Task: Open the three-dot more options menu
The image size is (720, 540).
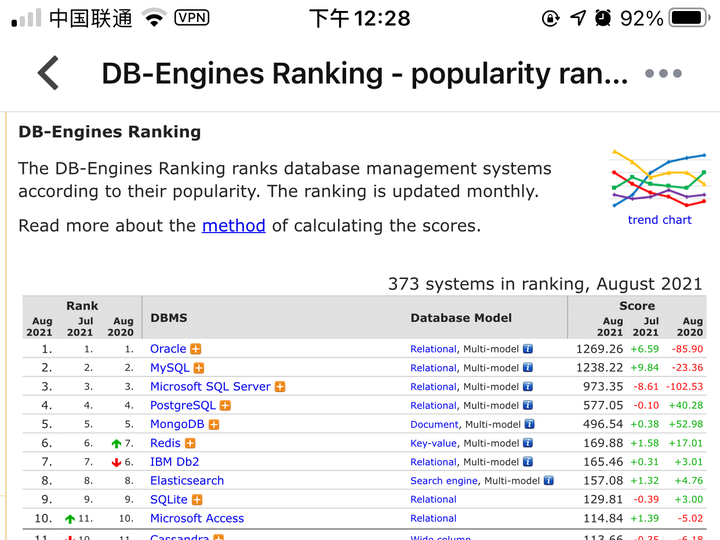Action: [x=663, y=73]
